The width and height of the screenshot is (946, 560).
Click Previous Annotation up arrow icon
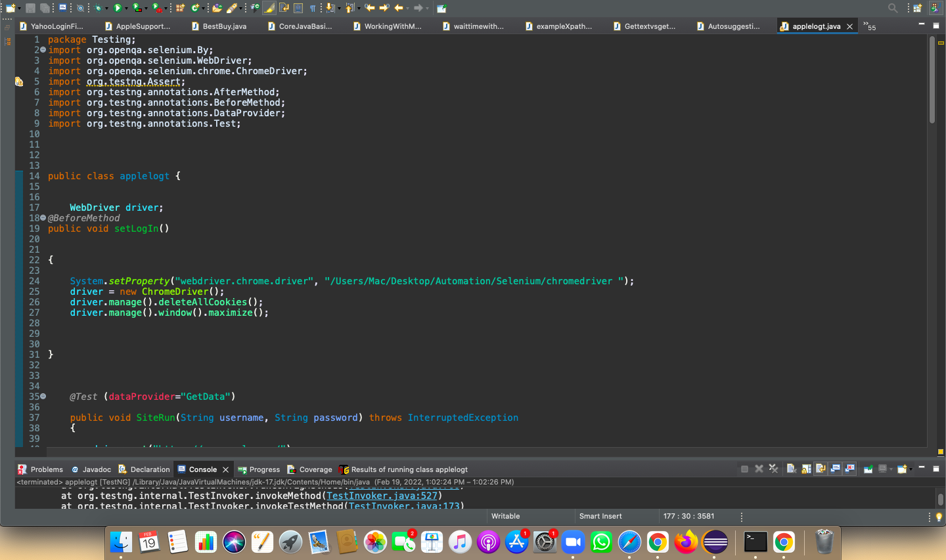pyautogui.click(x=349, y=8)
